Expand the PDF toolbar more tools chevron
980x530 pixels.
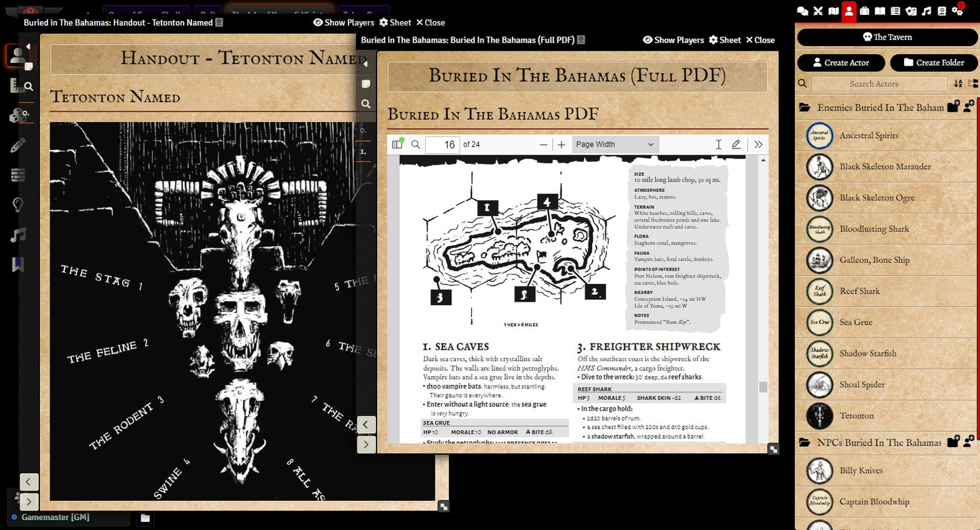click(758, 144)
